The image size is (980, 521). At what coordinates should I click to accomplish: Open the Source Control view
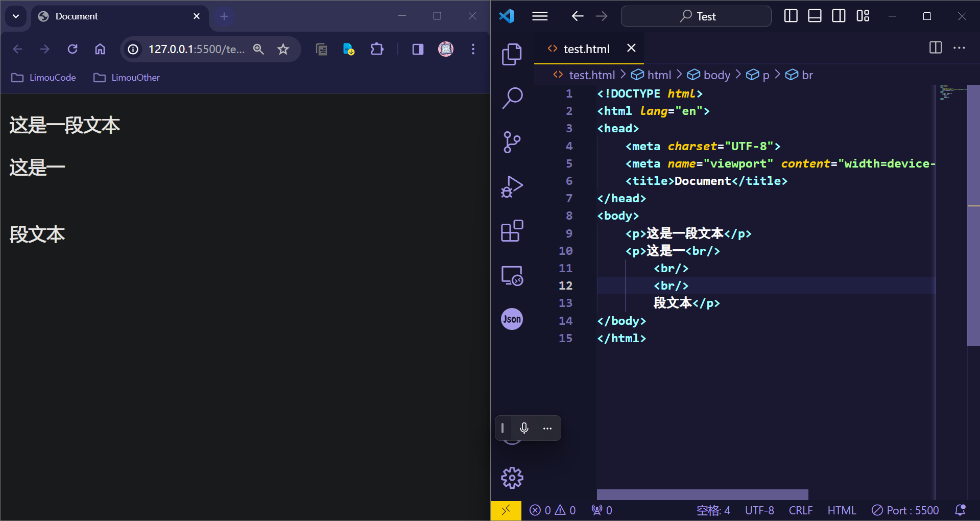coord(512,142)
